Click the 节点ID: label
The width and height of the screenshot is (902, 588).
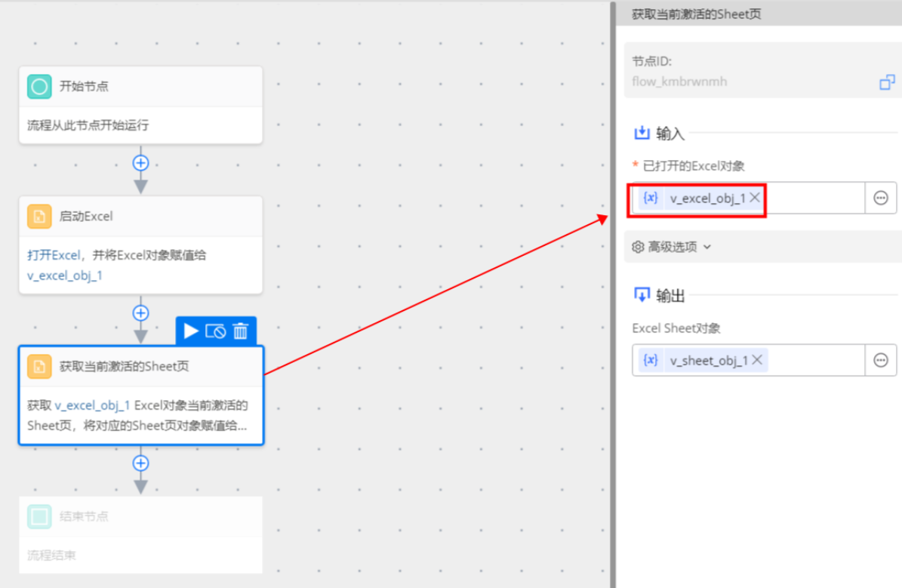click(651, 61)
